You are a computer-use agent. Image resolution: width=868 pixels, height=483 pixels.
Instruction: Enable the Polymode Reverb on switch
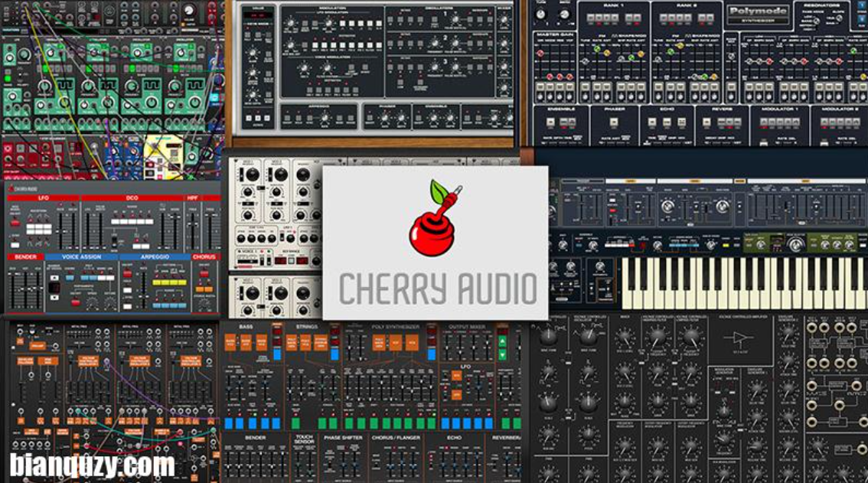point(706,122)
